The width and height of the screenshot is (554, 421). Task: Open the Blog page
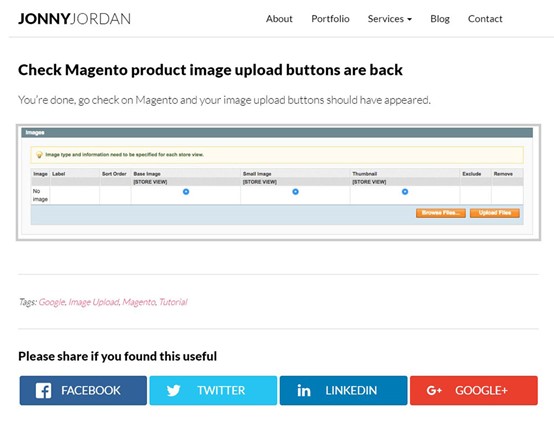(440, 19)
